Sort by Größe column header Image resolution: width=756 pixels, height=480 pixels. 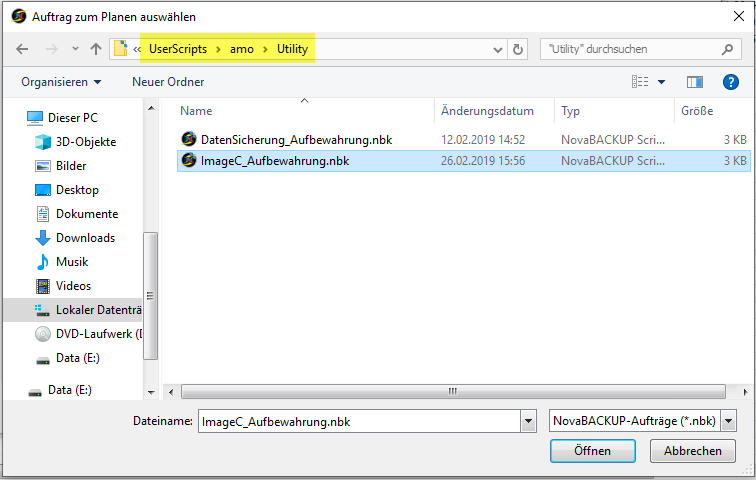click(697, 111)
